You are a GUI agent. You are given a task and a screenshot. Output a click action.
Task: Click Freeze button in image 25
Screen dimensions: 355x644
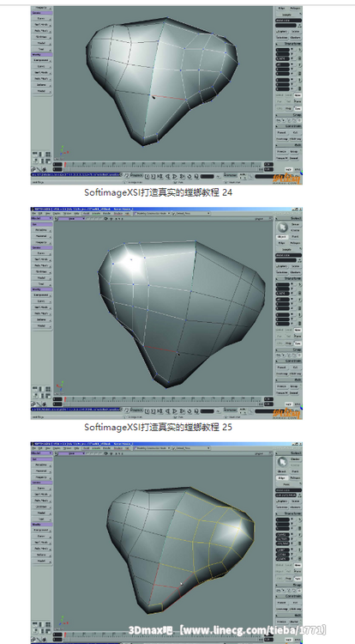tap(282, 386)
